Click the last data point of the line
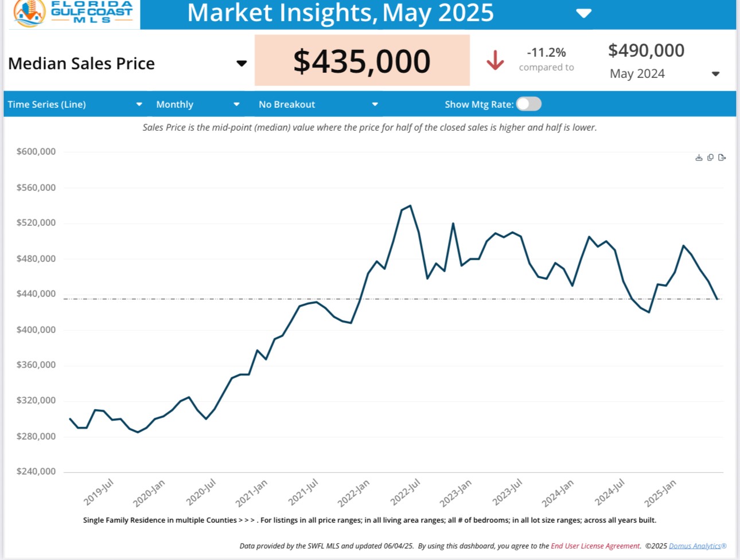This screenshot has height=560, width=740. click(717, 299)
